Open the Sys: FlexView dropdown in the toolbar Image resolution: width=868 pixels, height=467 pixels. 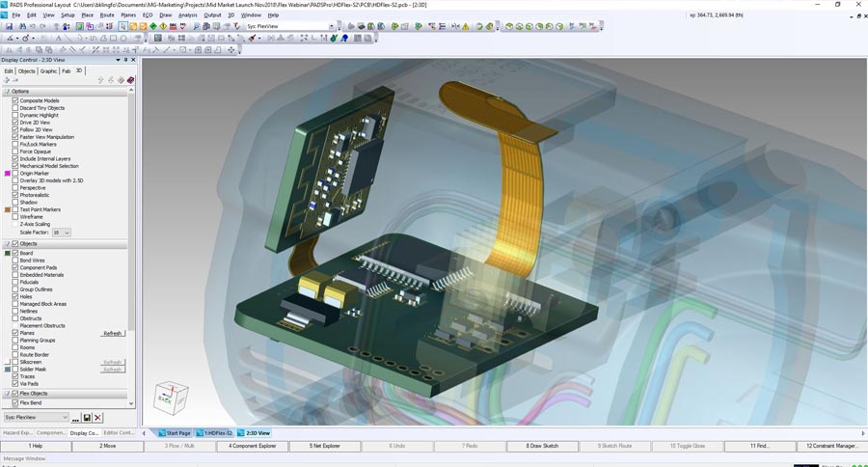point(332,27)
